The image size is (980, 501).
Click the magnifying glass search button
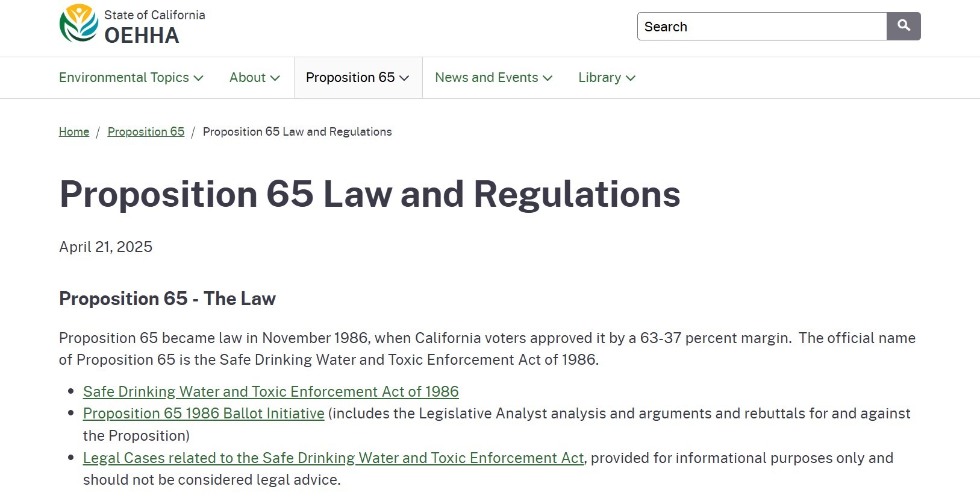click(903, 26)
